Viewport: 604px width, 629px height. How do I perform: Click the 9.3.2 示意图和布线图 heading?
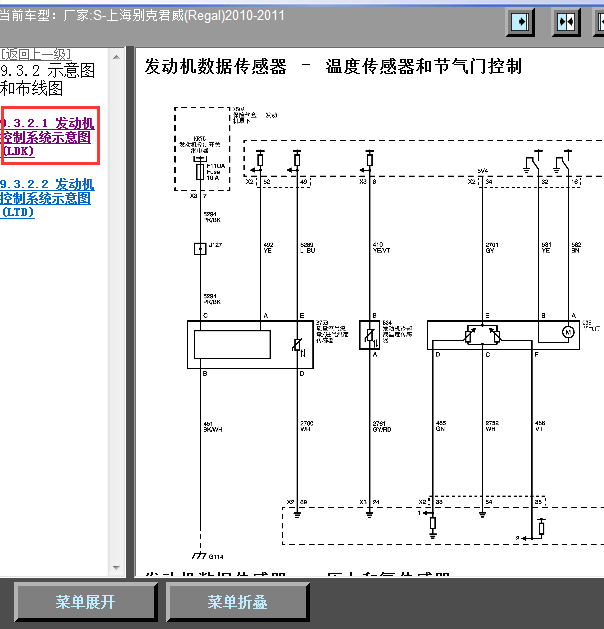[47, 79]
